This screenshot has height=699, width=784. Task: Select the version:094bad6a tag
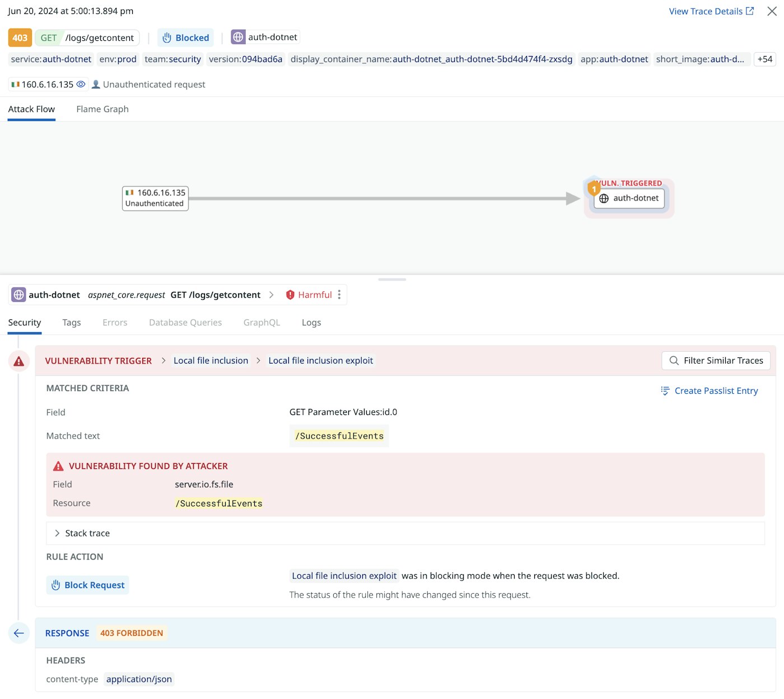point(245,59)
